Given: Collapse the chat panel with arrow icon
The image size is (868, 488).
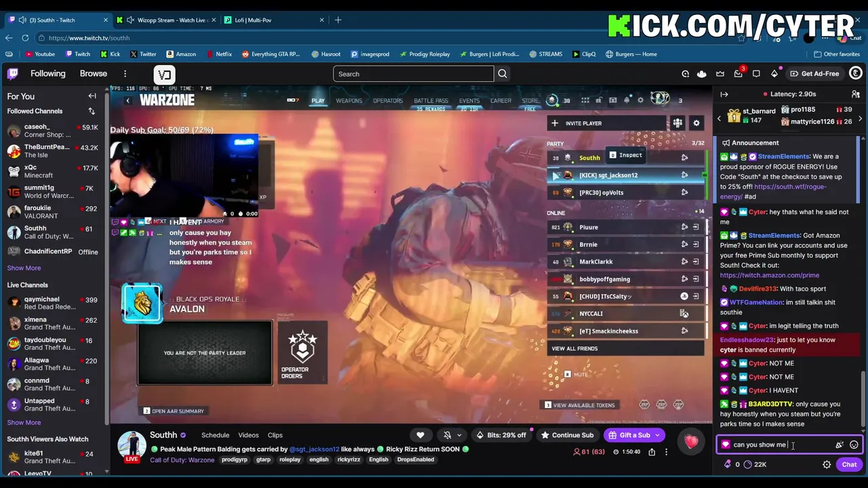Looking at the screenshot, I should [x=724, y=94].
